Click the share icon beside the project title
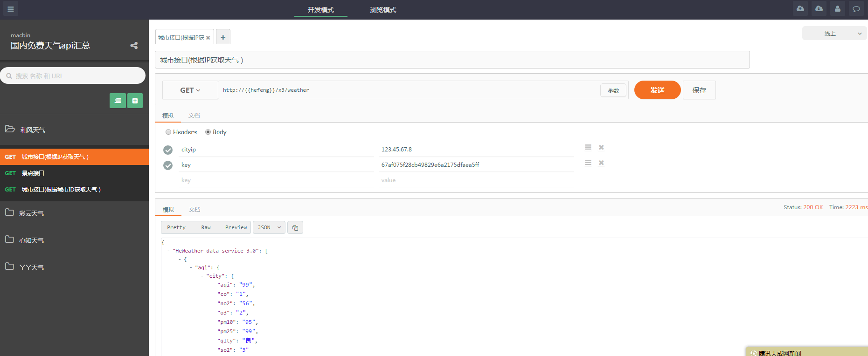The image size is (868, 356). 134,45
